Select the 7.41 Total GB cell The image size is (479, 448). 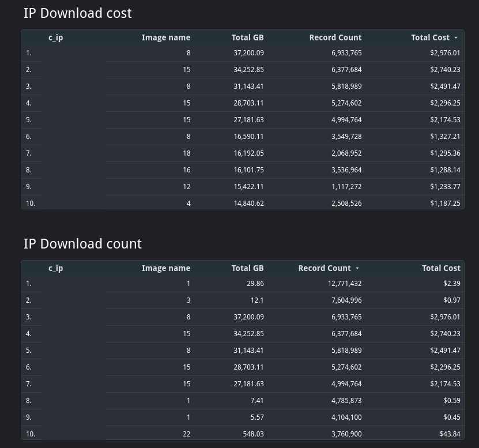257,401
